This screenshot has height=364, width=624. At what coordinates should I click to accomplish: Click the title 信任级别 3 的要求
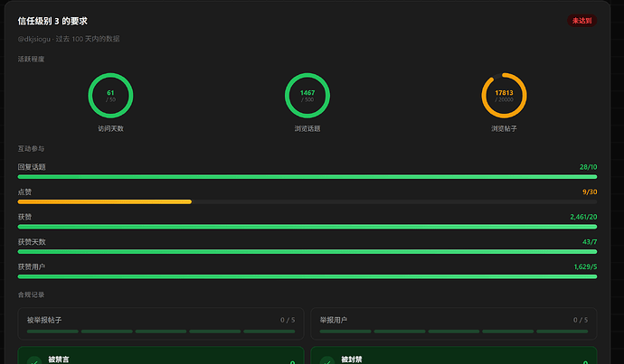pos(52,21)
